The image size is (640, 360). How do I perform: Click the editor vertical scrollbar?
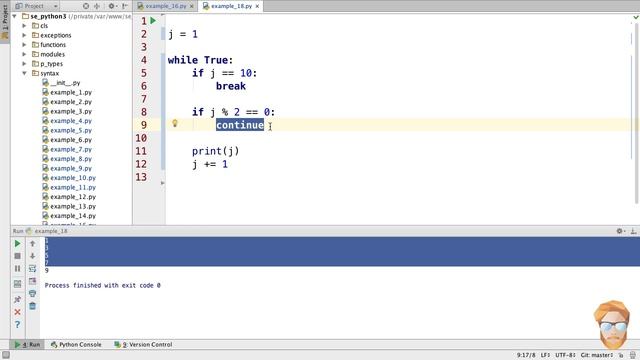click(x=636, y=114)
